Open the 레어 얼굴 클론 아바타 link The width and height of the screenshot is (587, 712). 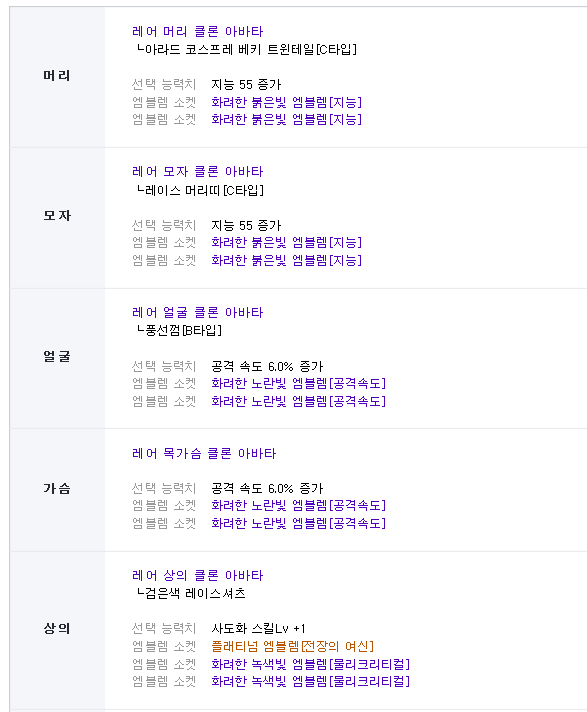[197, 312]
